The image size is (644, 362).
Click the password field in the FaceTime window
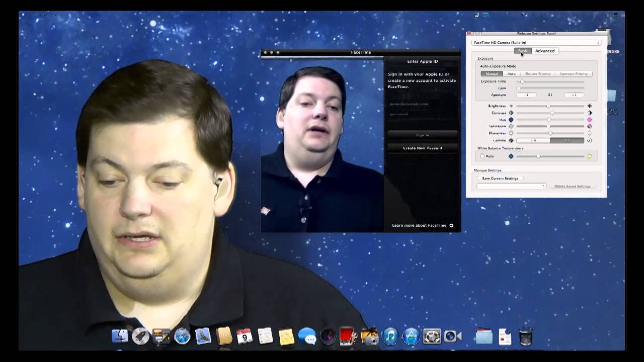pos(423,114)
